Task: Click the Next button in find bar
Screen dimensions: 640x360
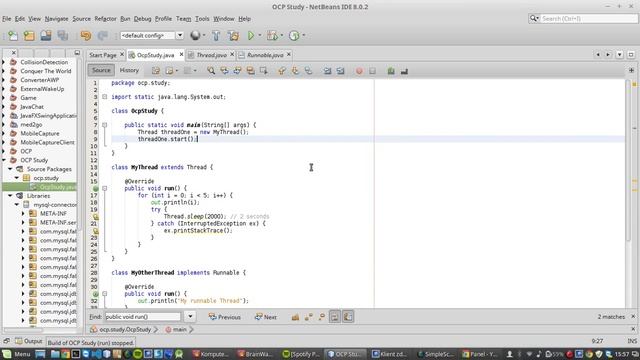Action: [266, 317]
